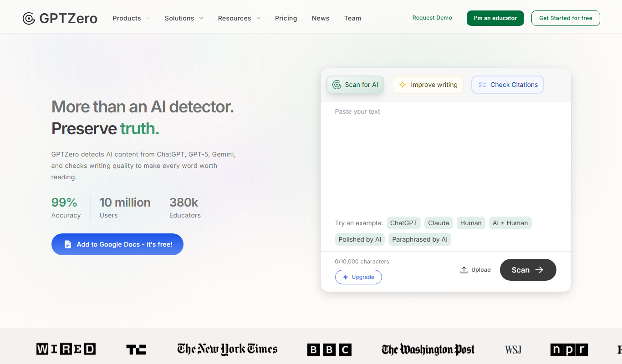Image resolution: width=622 pixels, height=364 pixels.
Task: Click the GPTZero logo icon
Action: pyautogui.click(x=29, y=18)
